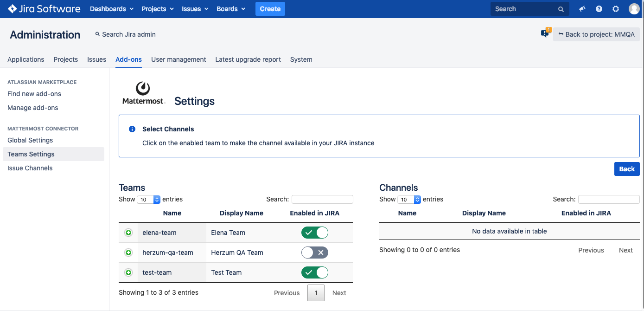
Task: Open the feedback megaphone icon in header
Action: pos(582,9)
